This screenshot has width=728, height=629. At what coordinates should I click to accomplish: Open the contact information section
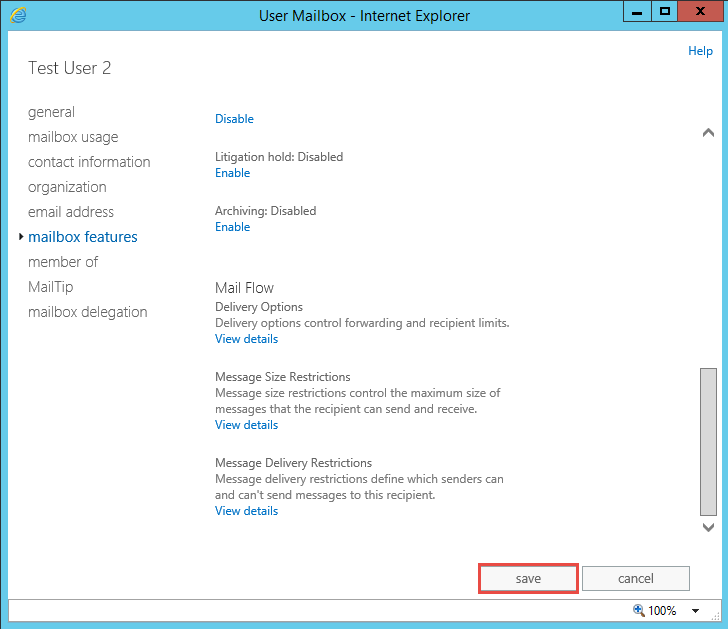[x=89, y=162]
